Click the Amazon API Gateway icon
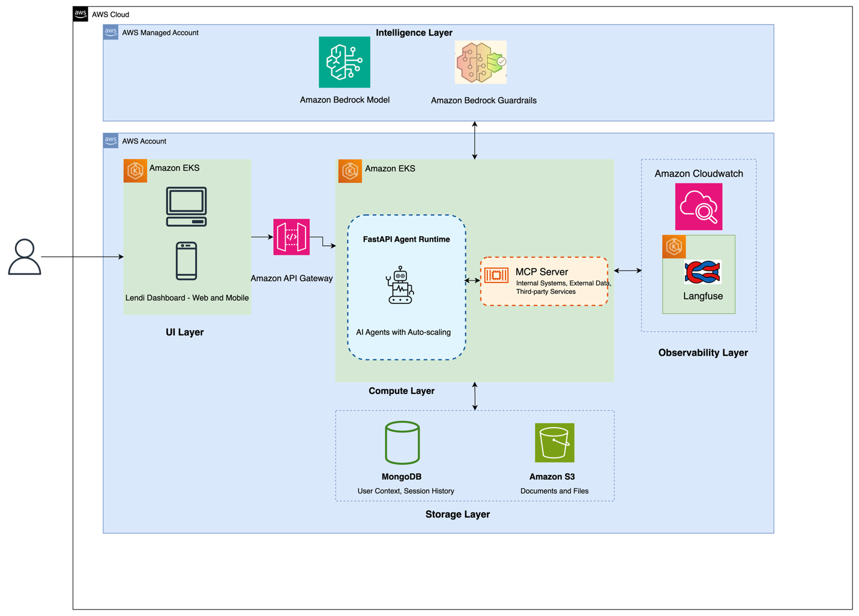Viewport: 859px width, 616px height. click(291, 237)
